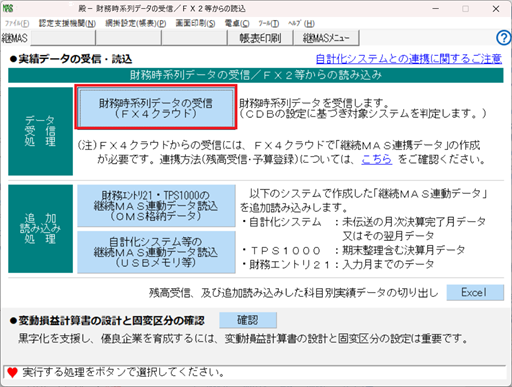
Task: Open 自計化システムとの連携に関するご注意 link
Action: pyautogui.click(x=409, y=59)
